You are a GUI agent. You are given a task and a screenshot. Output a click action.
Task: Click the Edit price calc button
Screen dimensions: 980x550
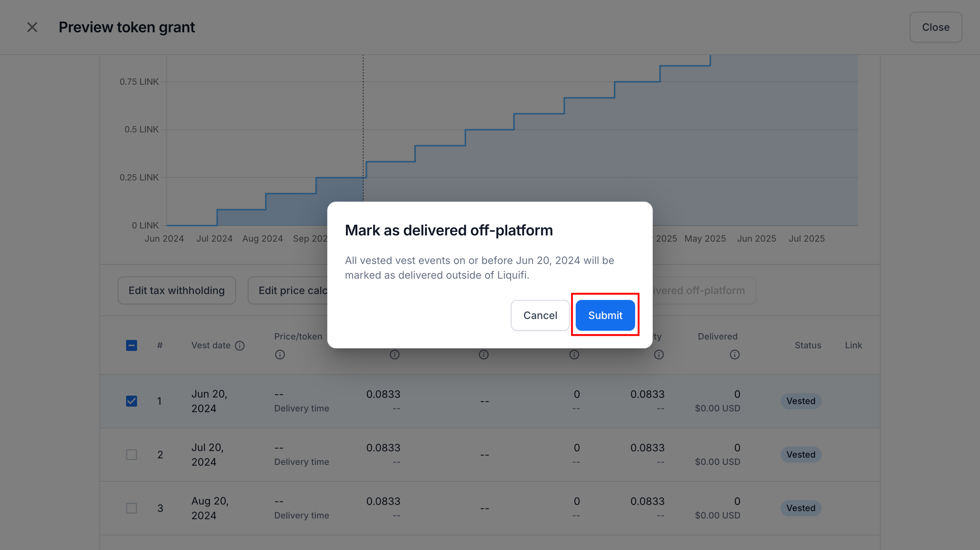pos(288,290)
